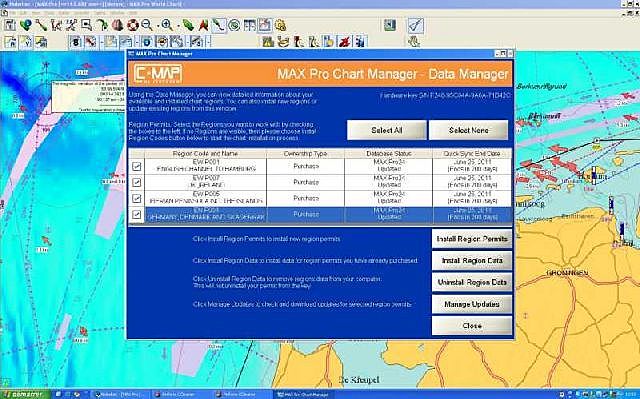The image size is (640, 399).
Task: Select the zoom out magnifier tool
Action: click(x=147, y=25)
